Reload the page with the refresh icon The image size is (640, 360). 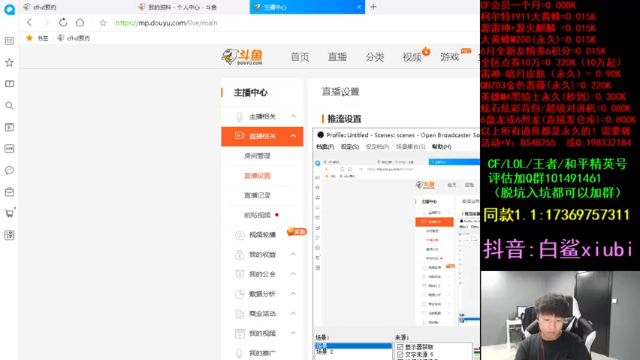(63, 22)
